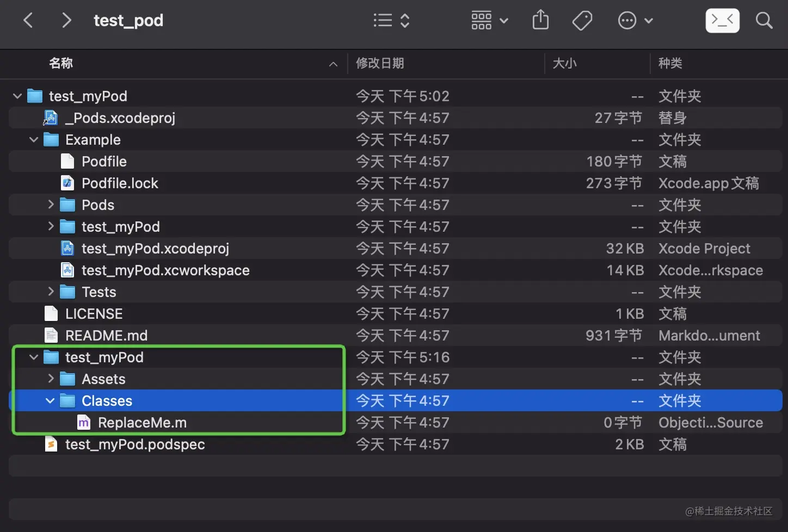
Task: Click the tag edit toolbar icon
Action: pyautogui.click(x=582, y=21)
